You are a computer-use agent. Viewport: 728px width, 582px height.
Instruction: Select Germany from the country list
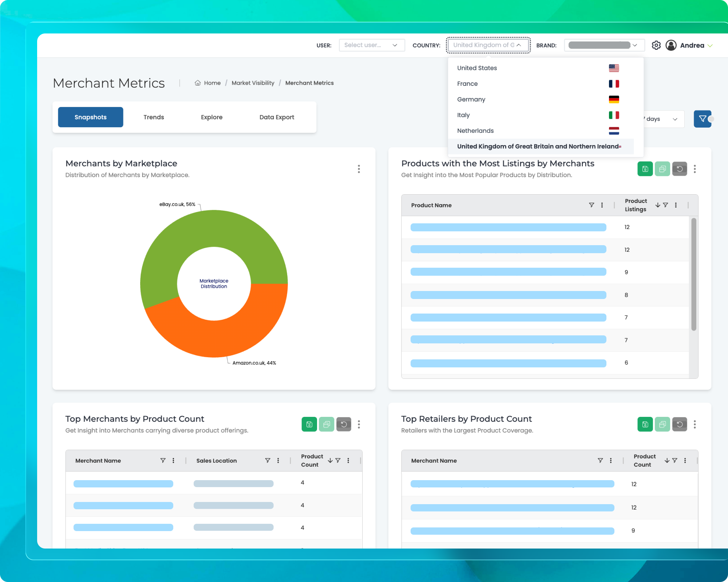click(x=471, y=99)
